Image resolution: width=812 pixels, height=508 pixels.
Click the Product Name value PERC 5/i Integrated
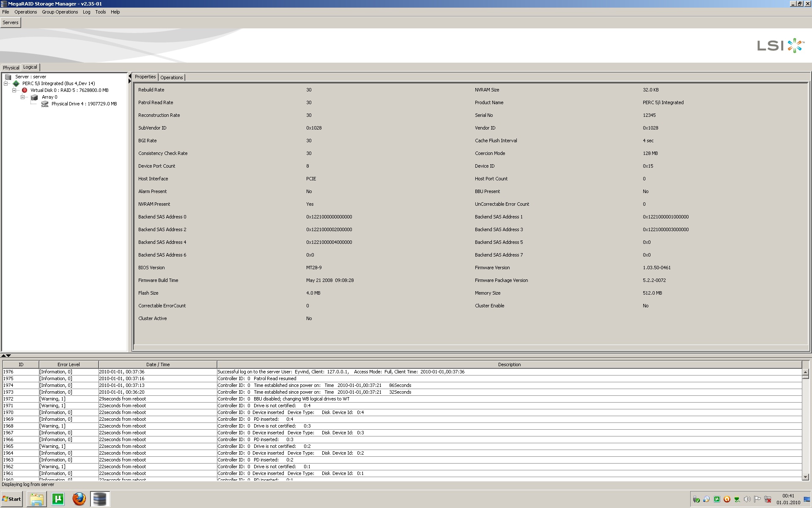[x=663, y=102]
